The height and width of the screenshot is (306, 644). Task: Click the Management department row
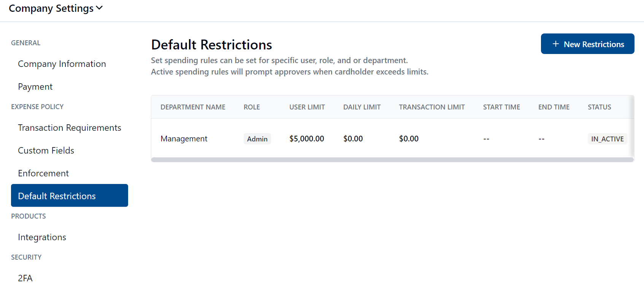tap(184, 139)
